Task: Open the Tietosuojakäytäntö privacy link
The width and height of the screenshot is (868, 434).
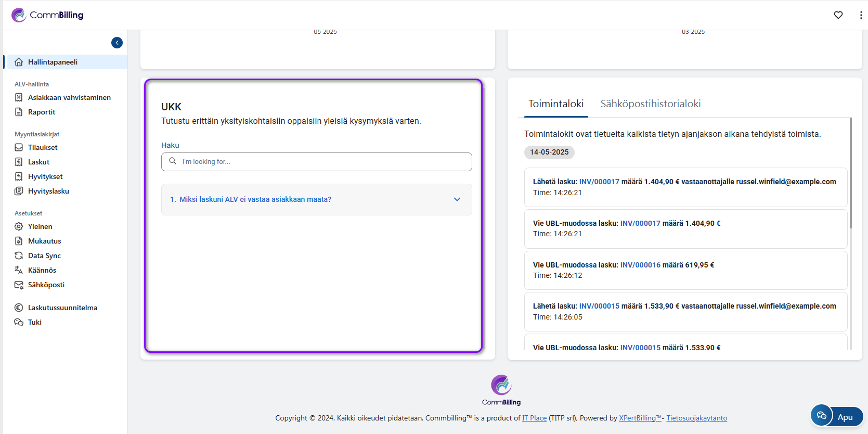Action: pyautogui.click(x=696, y=418)
